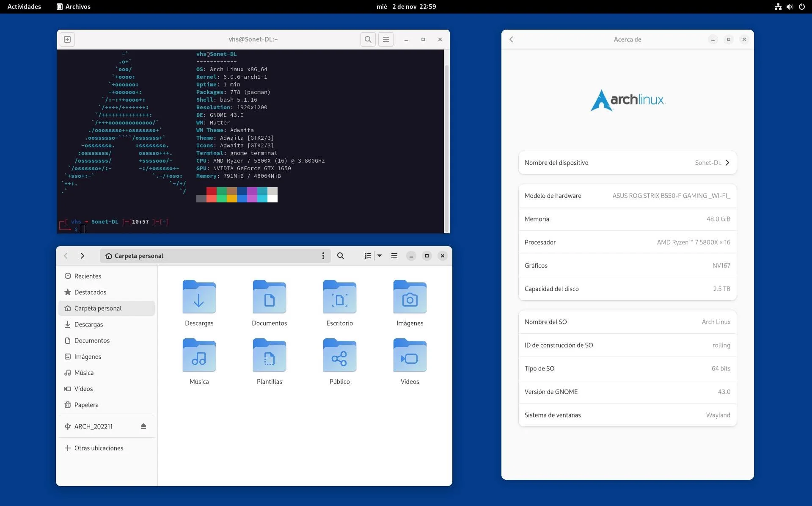The width and height of the screenshot is (812, 506).
Task: Select Destacados in the sidebar
Action: [x=107, y=292]
